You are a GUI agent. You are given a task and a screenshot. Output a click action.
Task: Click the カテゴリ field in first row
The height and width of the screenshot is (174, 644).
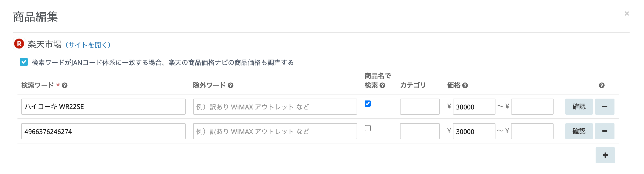pyautogui.click(x=419, y=107)
